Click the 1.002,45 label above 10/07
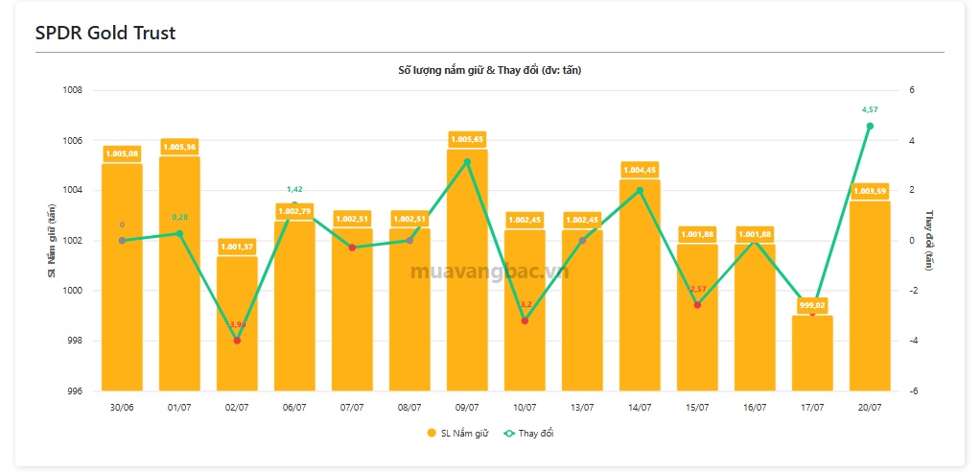 coord(525,221)
